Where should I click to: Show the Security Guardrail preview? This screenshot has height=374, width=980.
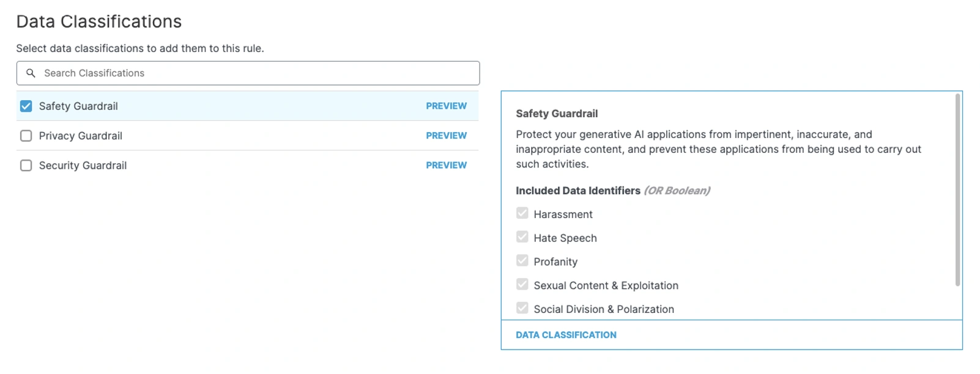point(446,166)
